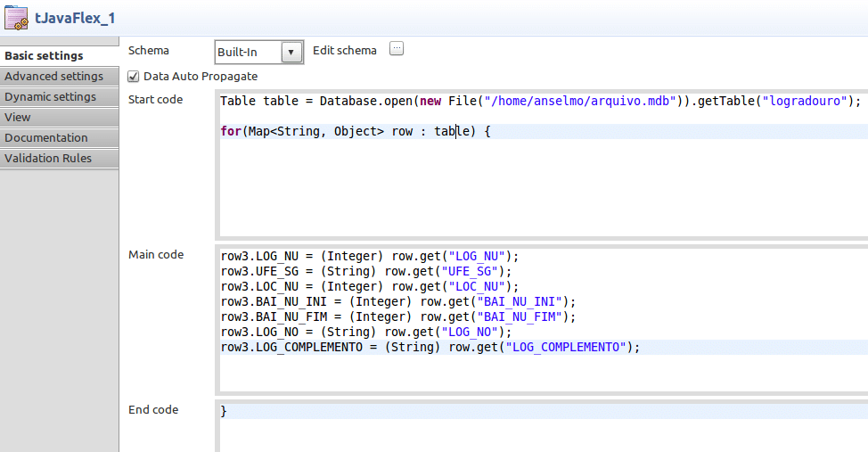Click the Database.open line in Start code
868x452 pixels.
pos(540,101)
